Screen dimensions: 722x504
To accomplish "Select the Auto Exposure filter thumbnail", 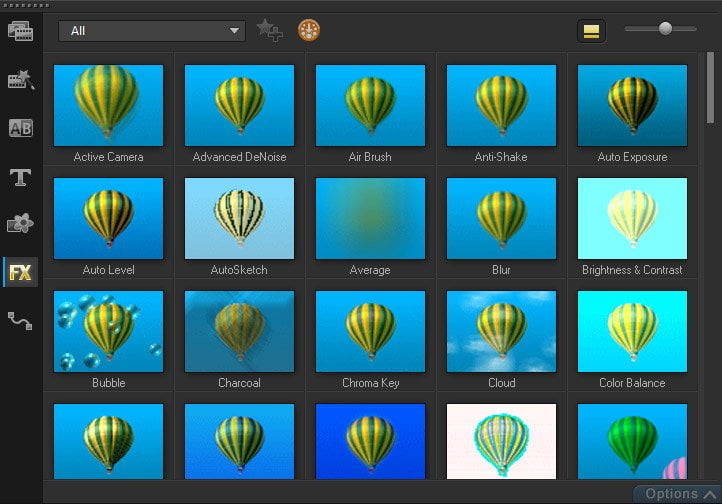I will tap(632, 105).
